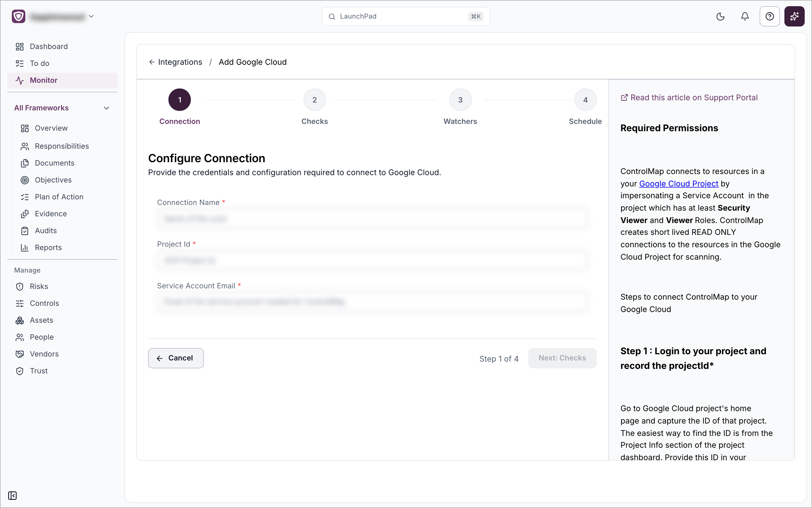Viewport: 812px width, 508px height.
Task: Open the Google Cloud Project link
Action: 678,184
